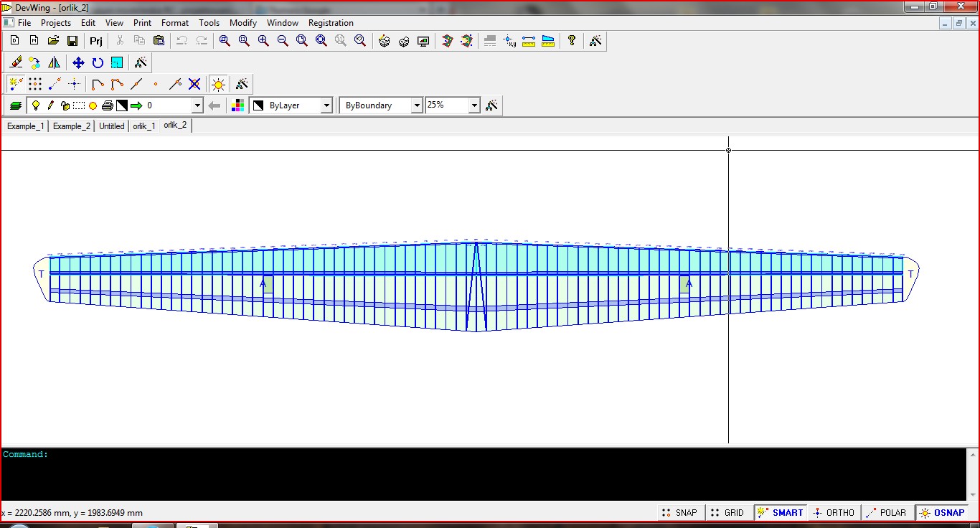Open a file with the folder icon
Screen dimensions: 980x528
click(x=53, y=41)
